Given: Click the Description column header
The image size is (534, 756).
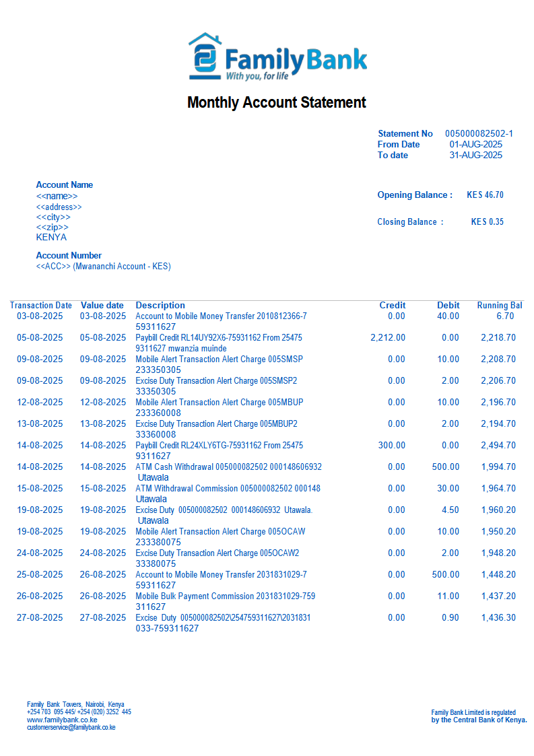Looking at the screenshot, I should [160, 305].
